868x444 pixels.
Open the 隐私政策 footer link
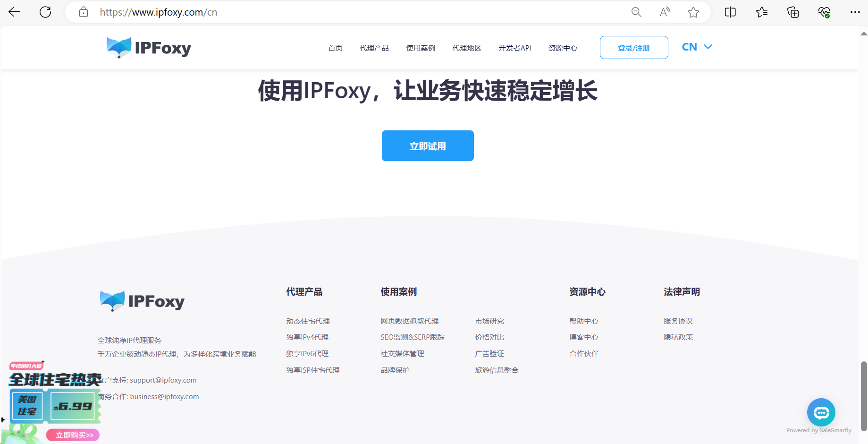[x=678, y=337]
